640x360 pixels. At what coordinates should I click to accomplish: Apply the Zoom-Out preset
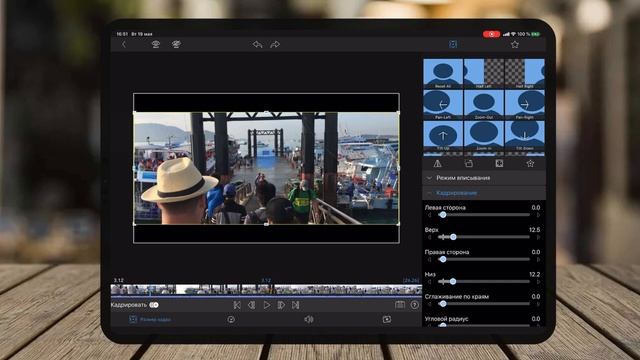point(484,104)
